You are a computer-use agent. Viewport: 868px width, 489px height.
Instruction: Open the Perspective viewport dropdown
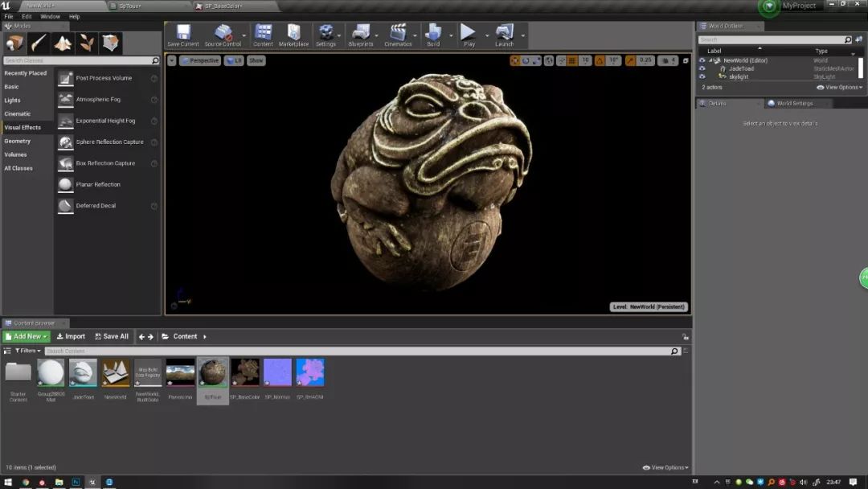click(201, 60)
